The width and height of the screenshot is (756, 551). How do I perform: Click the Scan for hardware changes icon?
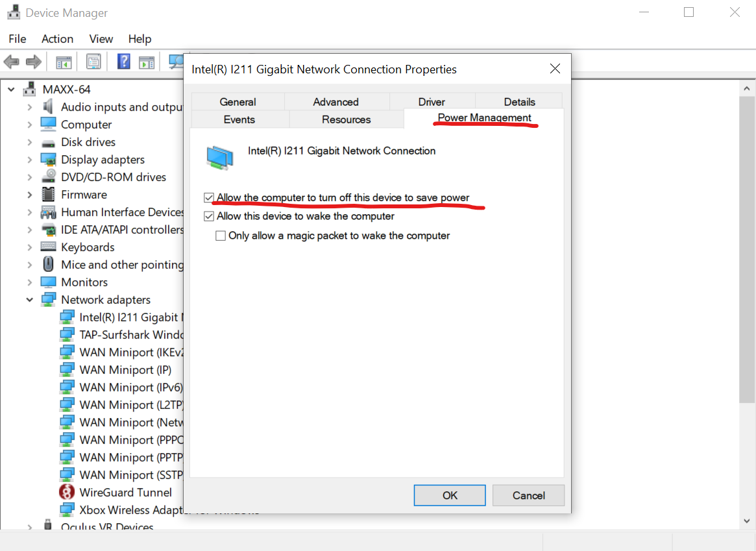pyautogui.click(x=175, y=62)
